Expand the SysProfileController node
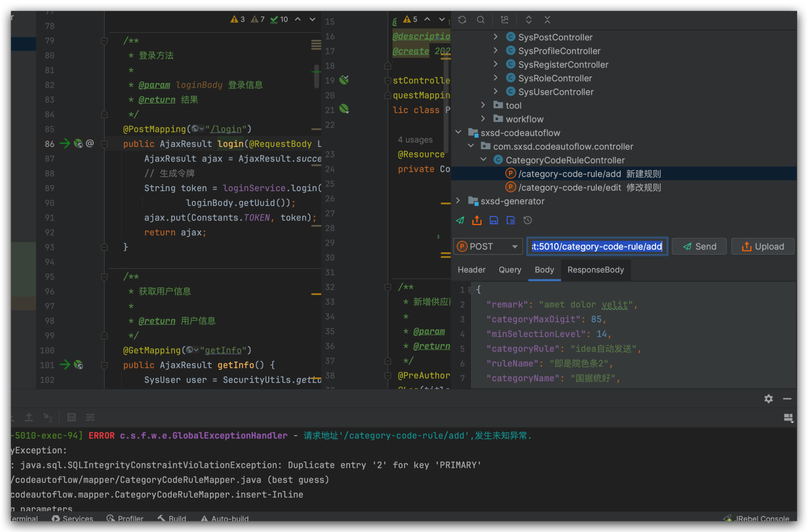The height and width of the screenshot is (532, 808). point(496,50)
